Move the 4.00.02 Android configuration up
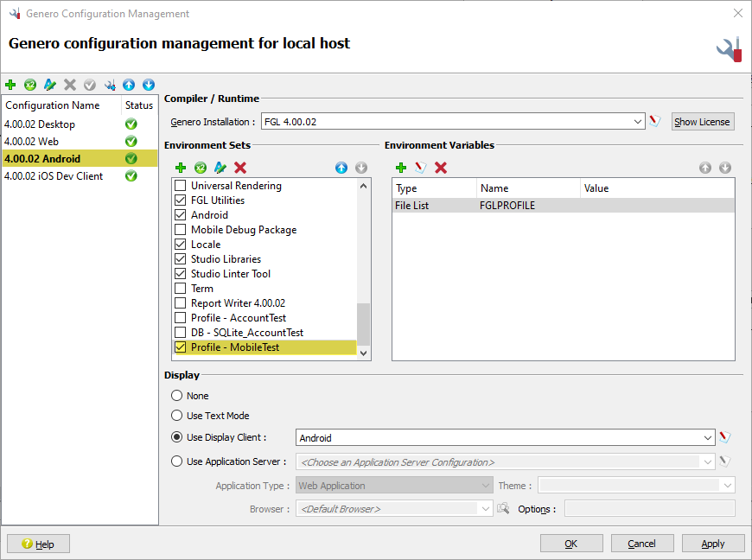This screenshot has width=752, height=560. [x=128, y=85]
